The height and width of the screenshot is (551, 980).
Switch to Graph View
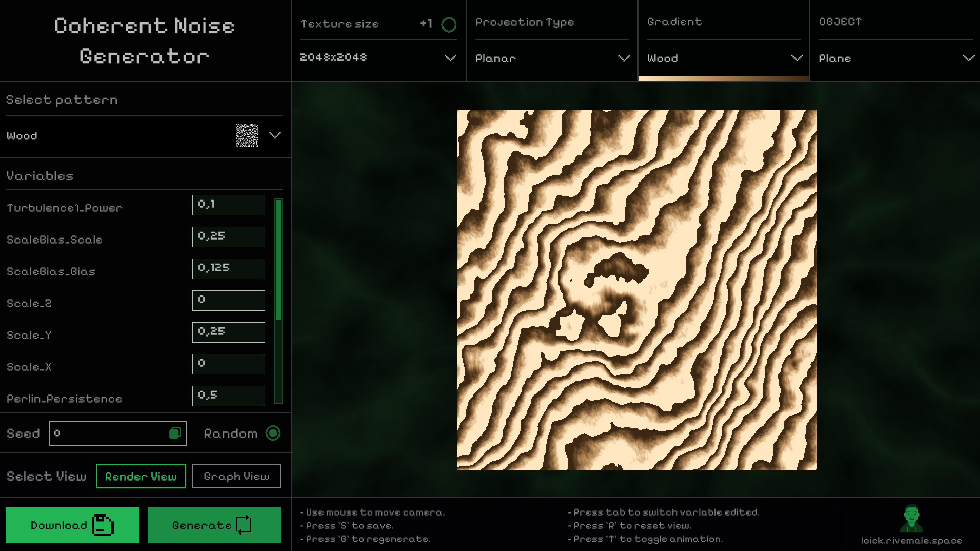[x=237, y=476]
